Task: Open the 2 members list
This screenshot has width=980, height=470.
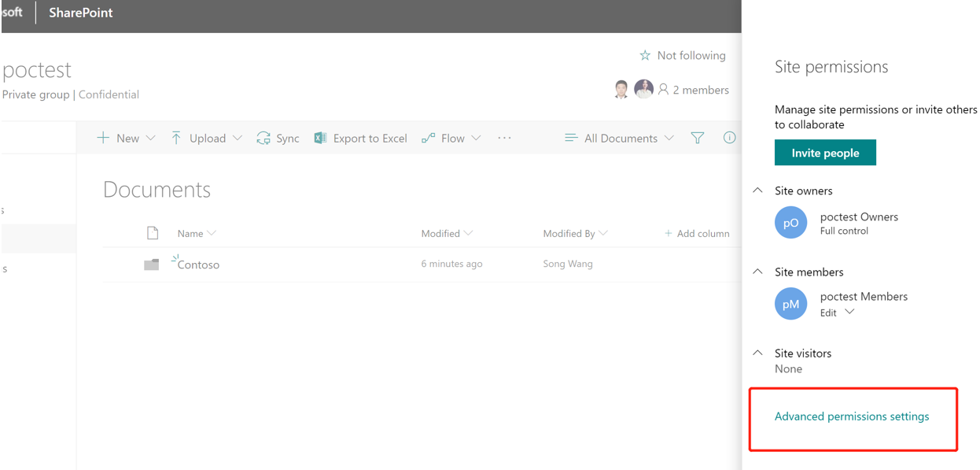Action: click(x=693, y=90)
